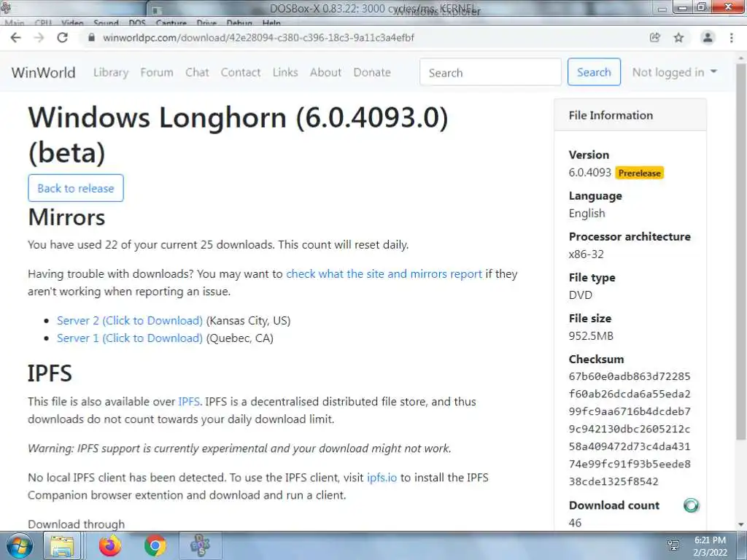
Task: Launch Firefox from the taskbar
Action: [x=110, y=545]
